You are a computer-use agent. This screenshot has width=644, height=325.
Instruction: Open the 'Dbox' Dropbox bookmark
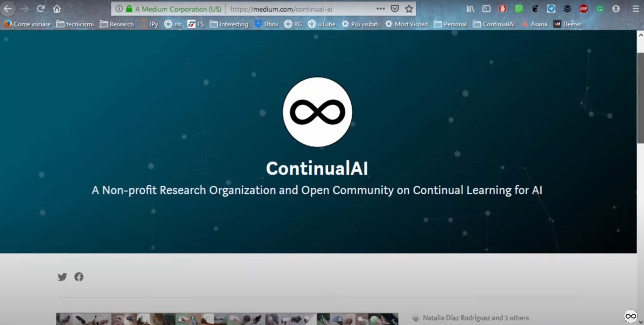click(x=266, y=24)
